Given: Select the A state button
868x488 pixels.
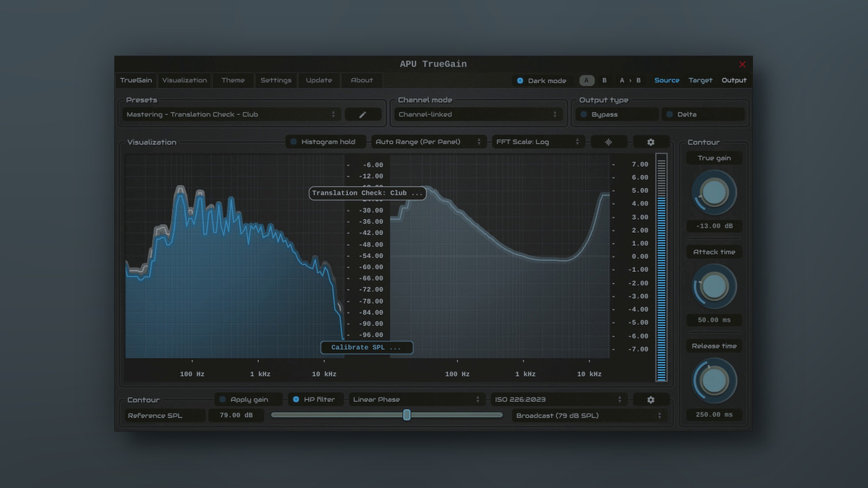Looking at the screenshot, I should [x=587, y=80].
